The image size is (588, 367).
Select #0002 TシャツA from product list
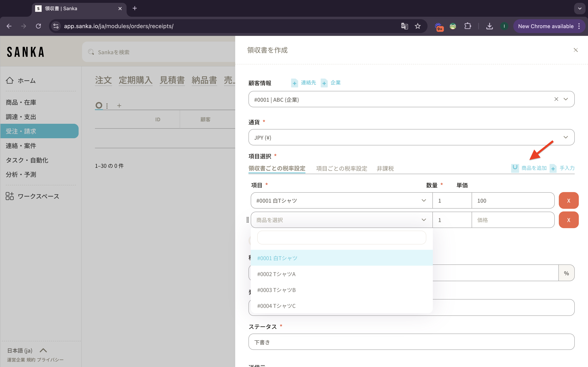click(x=276, y=274)
